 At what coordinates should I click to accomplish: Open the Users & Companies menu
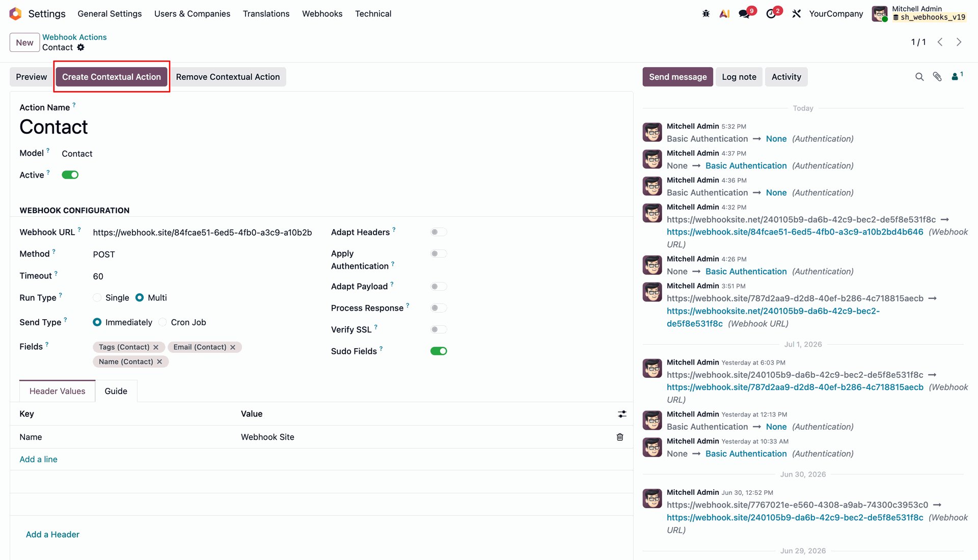click(x=192, y=14)
